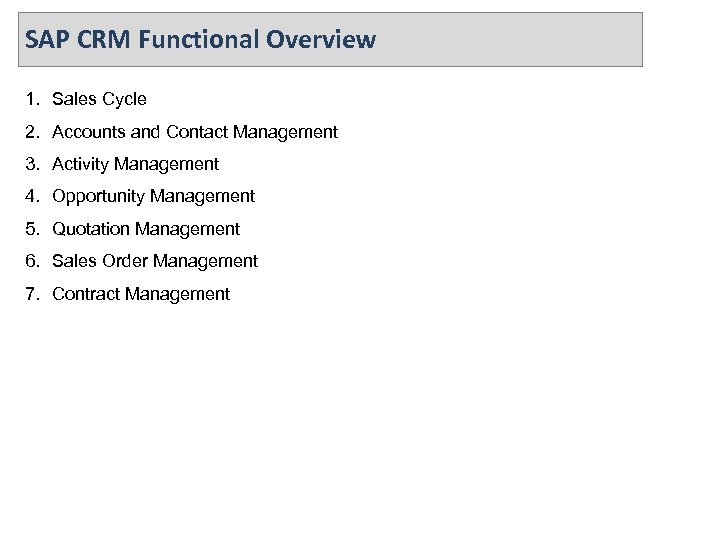The height and width of the screenshot is (540, 720).
Task: Click the list number "1."
Action: pos(34,99)
